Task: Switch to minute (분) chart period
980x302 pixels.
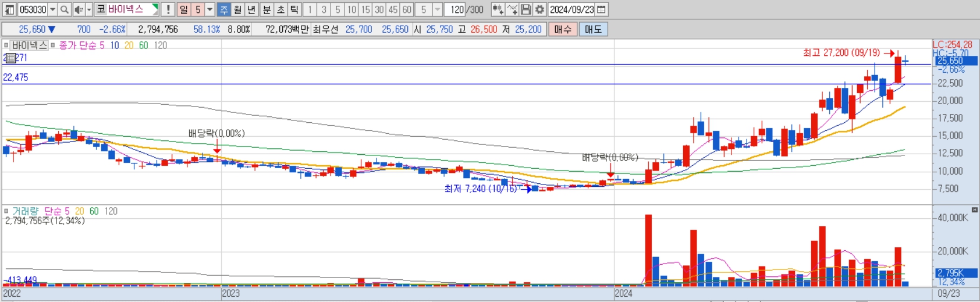Action: pos(267,9)
